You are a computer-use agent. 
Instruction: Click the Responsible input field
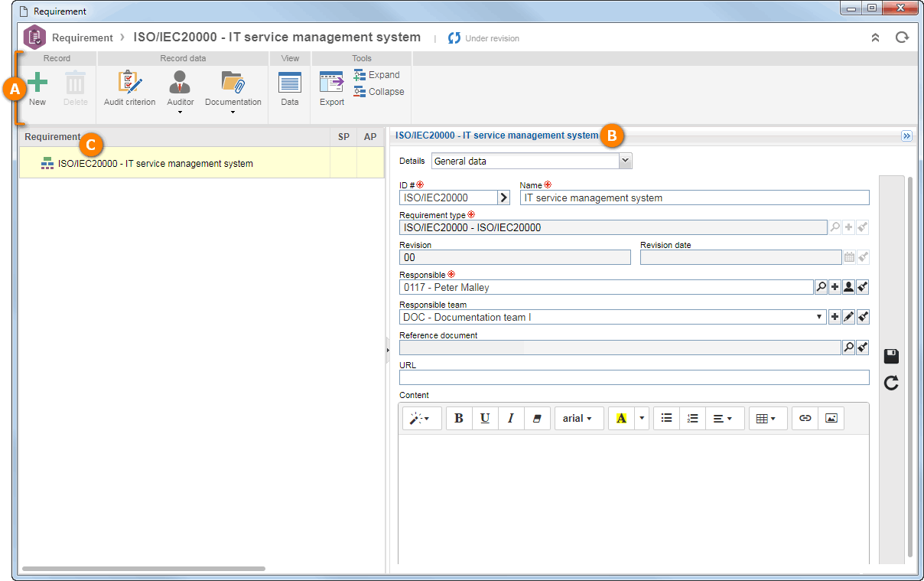click(606, 287)
